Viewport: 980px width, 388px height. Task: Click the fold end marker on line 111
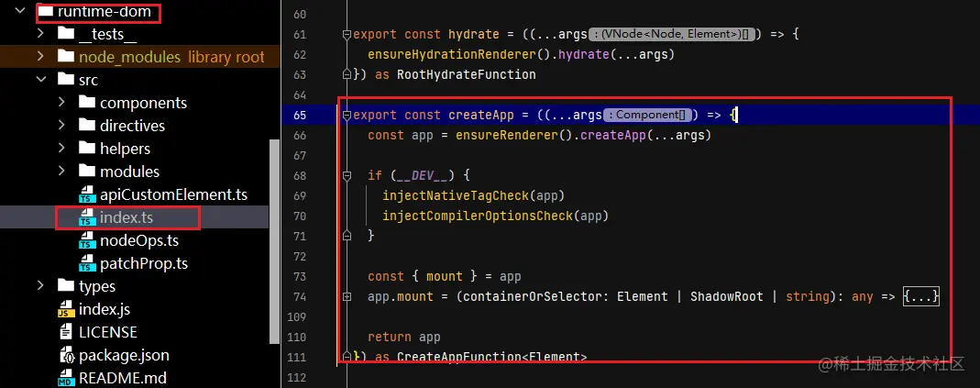click(x=347, y=357)
